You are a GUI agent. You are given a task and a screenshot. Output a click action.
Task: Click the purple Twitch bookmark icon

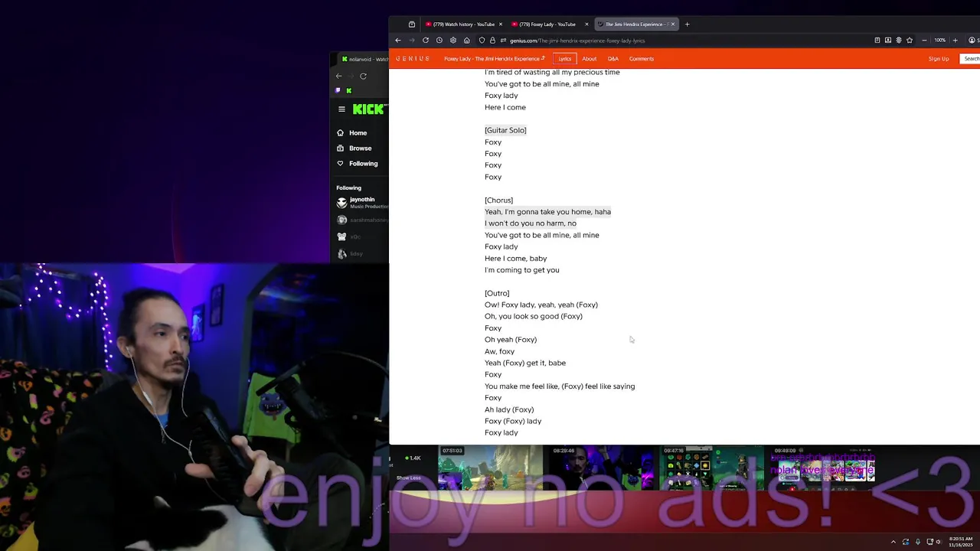[x=338, y=90]
